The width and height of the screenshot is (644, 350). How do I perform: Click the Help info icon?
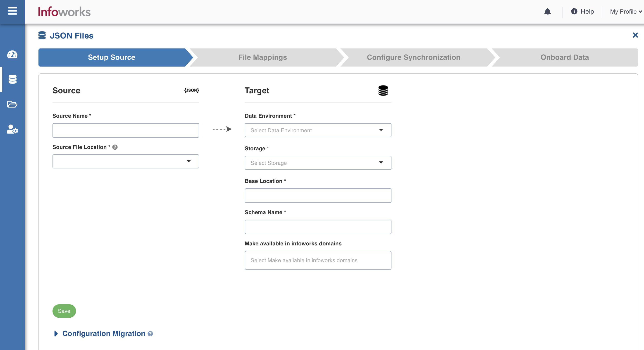[574, 11]
